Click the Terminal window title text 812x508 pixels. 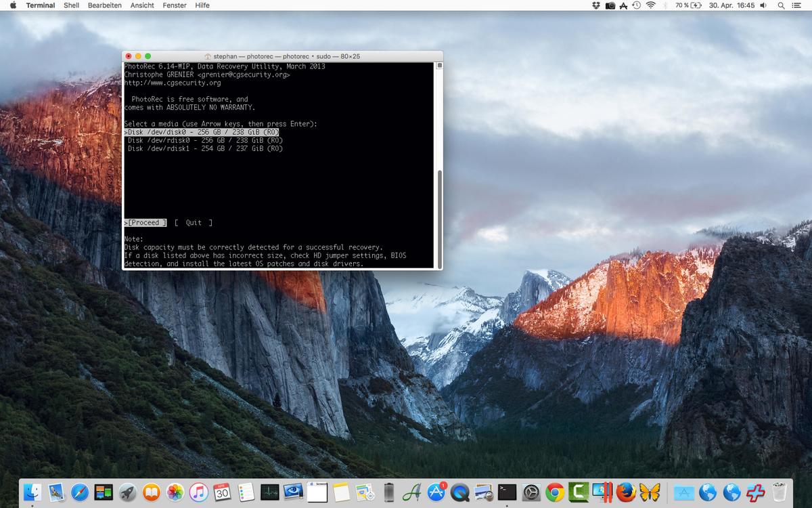click(x=287, y=56)
